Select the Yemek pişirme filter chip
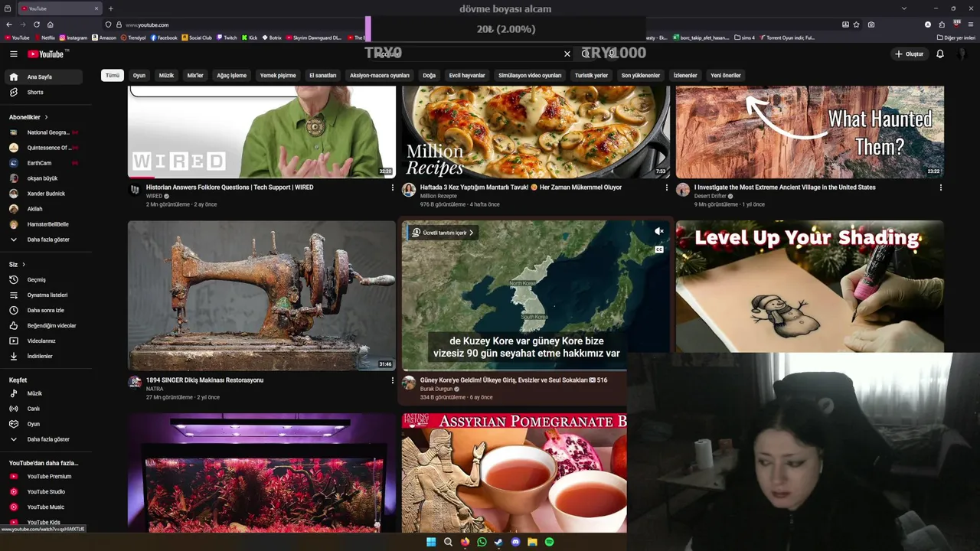The height and width of the screenshot is (551, 980). pos(278,76)
